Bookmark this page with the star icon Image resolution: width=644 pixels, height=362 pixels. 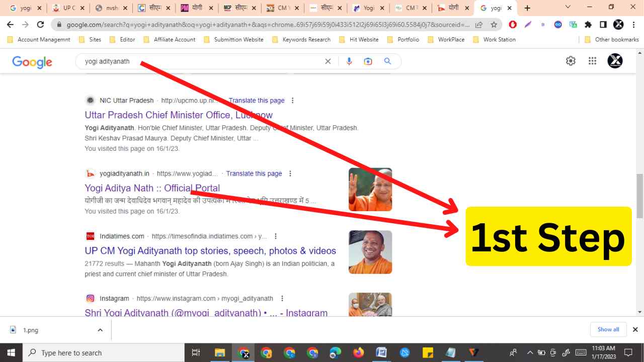click(x=495, y=24)
